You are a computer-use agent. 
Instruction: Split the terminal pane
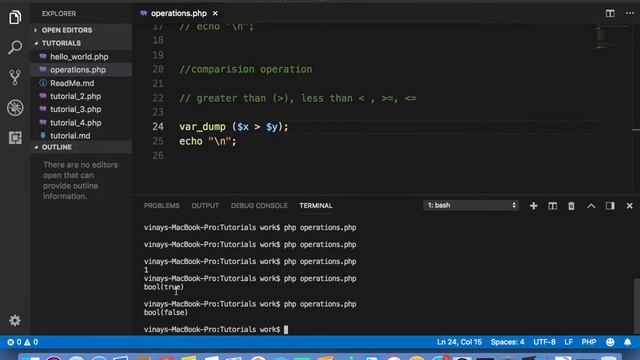point(552,206)
